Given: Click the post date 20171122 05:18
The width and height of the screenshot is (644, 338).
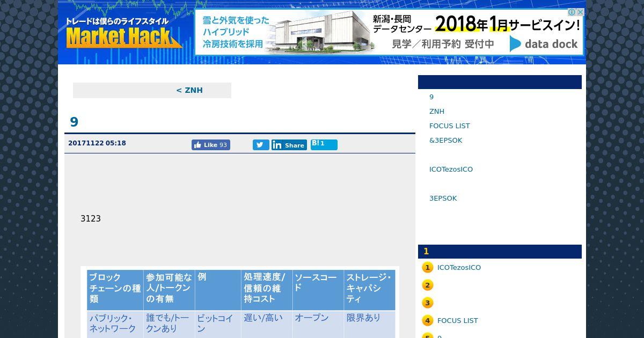Looking at the screenshot, I should click(97, 143).
